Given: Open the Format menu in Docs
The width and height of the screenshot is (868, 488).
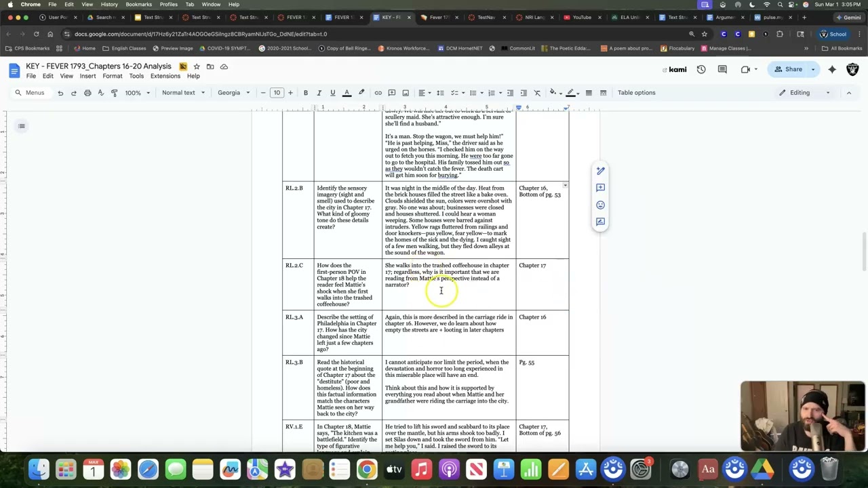Looking at the screenshot, I should (x=112, y=76).
